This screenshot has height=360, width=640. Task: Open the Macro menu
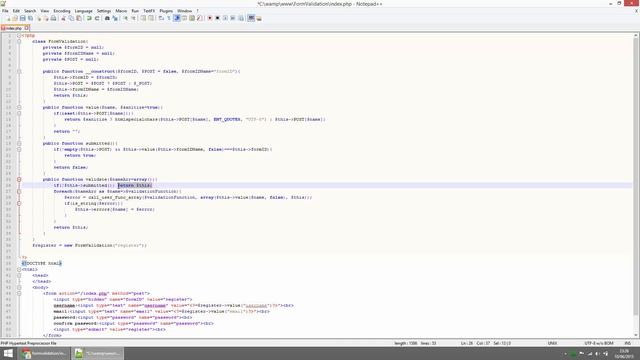pyautogui.click(x=121, y=11)
